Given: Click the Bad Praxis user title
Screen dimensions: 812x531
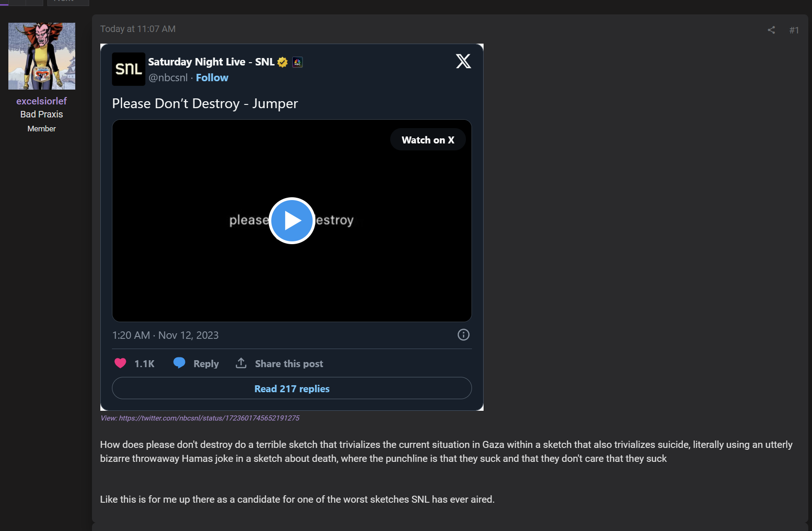Looking at the screenshot, I should (41, 114).
